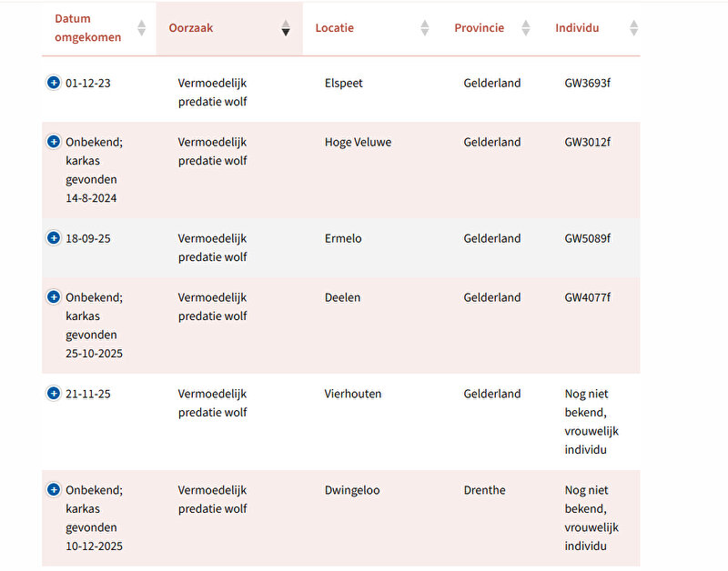The image size is (728, 571).
Task: Click the plus icon for the Dwingeloo row
Action: [54, 490]
